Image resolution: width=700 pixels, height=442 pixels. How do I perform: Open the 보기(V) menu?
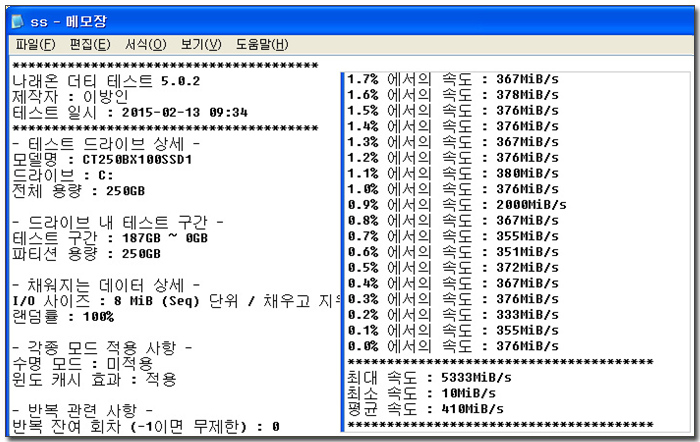point(201,45)
